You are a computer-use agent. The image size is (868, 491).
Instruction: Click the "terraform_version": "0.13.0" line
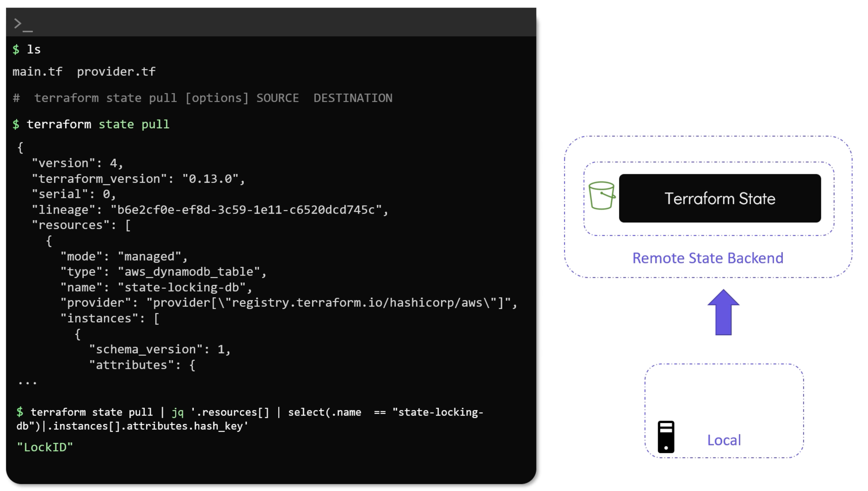(138, 179)
